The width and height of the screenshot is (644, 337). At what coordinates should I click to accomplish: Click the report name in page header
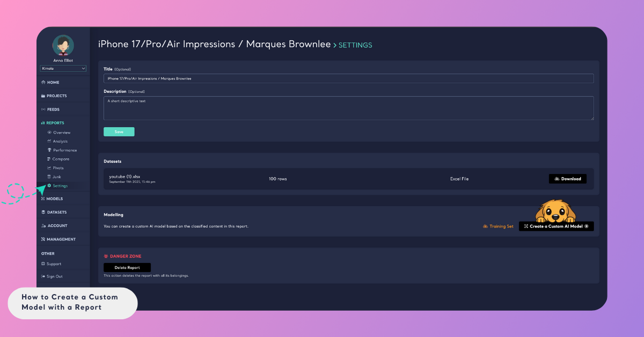coord(214,45)
